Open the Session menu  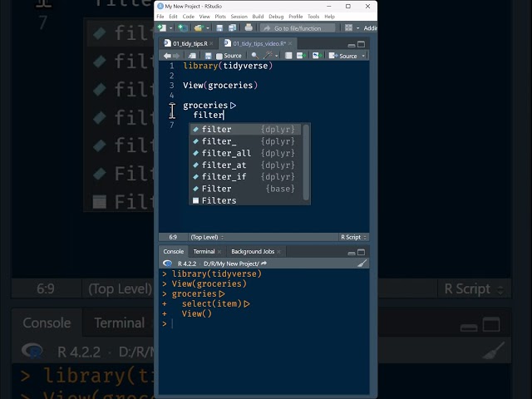coord(239,17)
